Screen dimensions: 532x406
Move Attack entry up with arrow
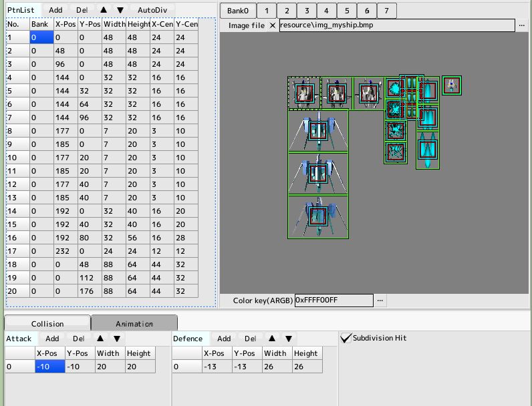(x=100, y=339)
